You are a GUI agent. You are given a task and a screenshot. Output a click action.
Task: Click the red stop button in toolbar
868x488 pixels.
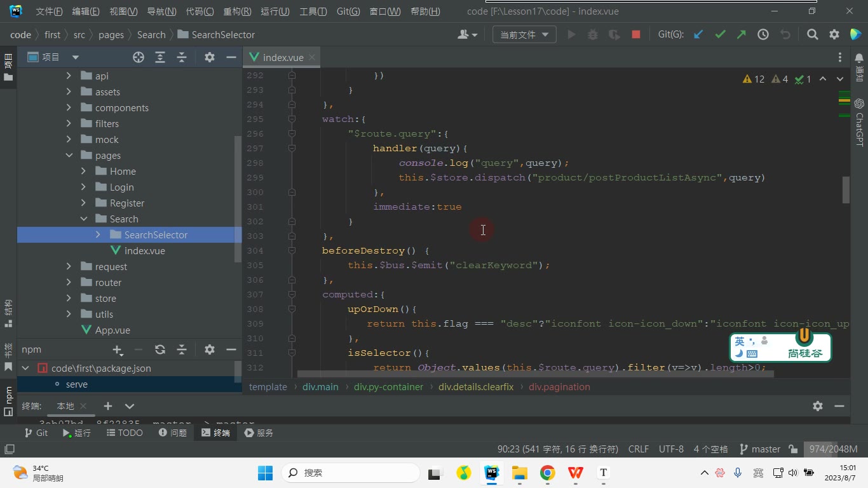636,35
